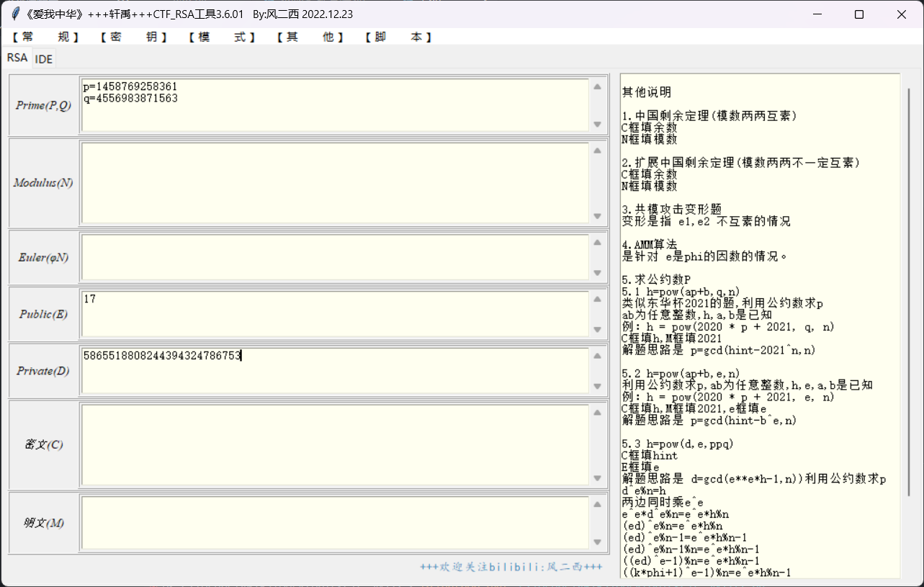
Task: Select the RSA tab
Action: coord(17,58)
